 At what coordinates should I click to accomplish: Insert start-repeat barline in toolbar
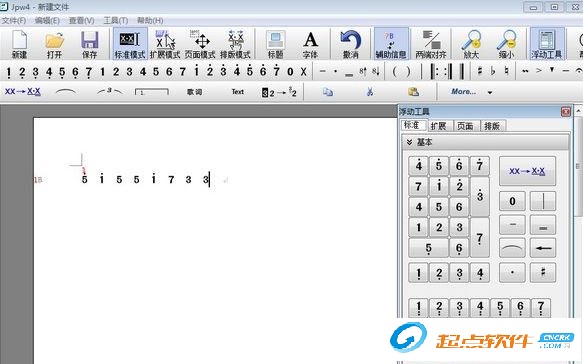click(434, 71)
